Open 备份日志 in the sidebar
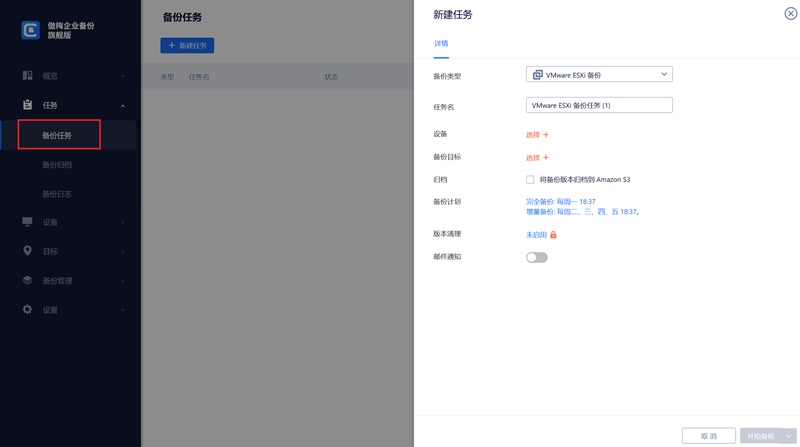The image size is (800, 447). tap(57, 194)
